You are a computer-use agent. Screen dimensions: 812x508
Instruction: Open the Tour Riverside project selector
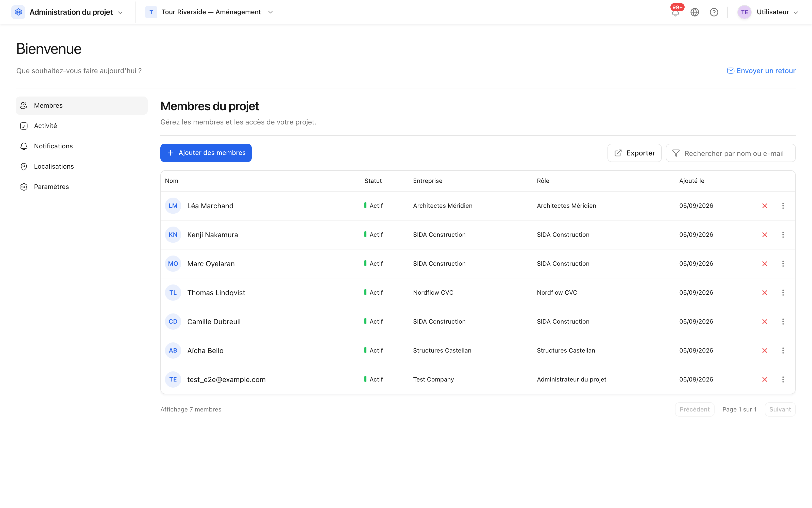point(209,12)
